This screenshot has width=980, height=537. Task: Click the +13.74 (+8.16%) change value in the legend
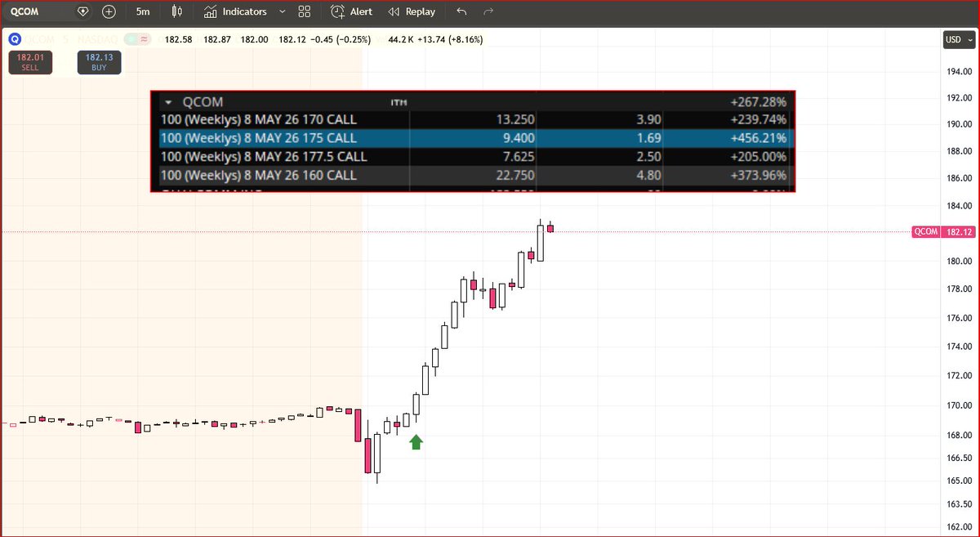(449, 38)
